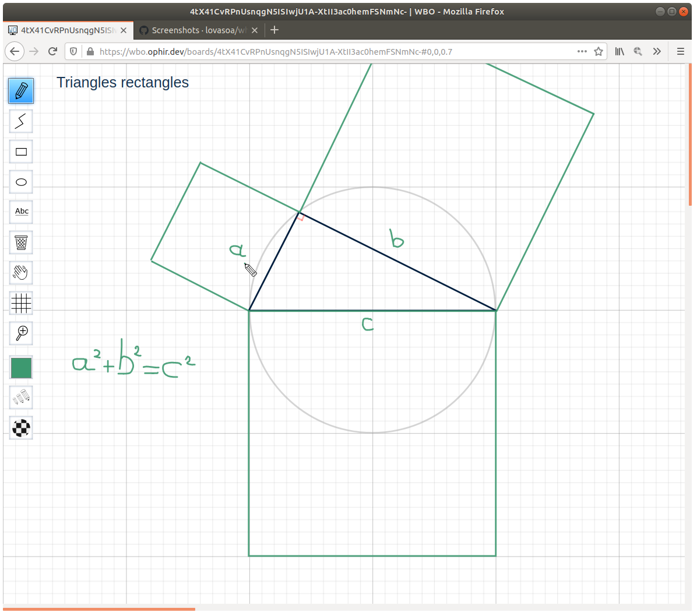Select the Straight line tool
Image resolution: width=697 pixels, height=616 pixels.
(x=21, y=121)
